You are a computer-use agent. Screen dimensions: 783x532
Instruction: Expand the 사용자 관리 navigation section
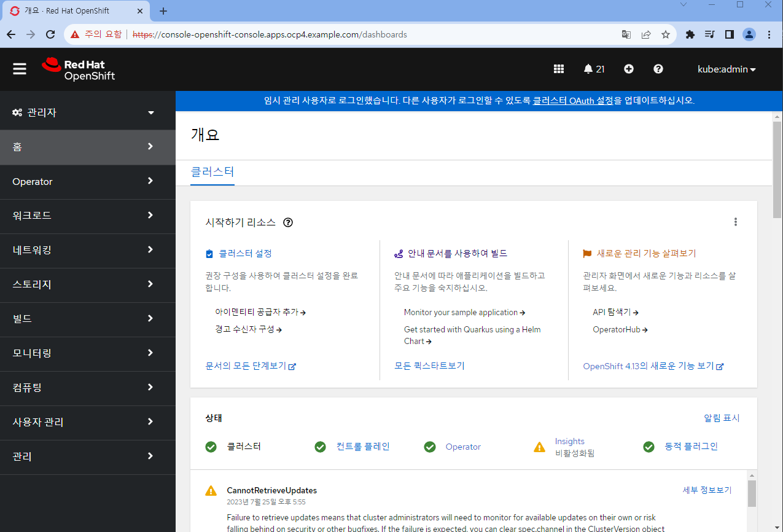(x=88, y=422)
